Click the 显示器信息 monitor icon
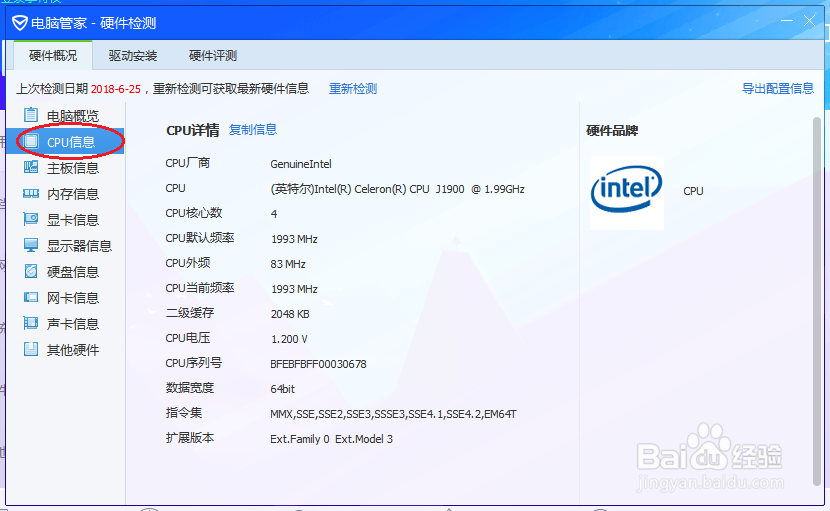Image resolution: width=830 pixels, height=511 pixels. (x=31, y=245)
